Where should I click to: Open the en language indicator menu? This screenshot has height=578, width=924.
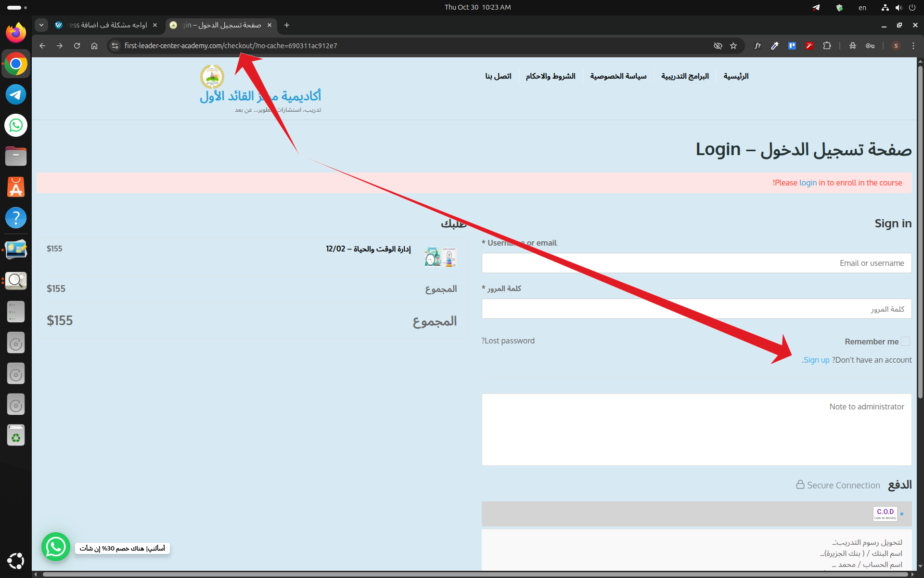tap(862, 7)
